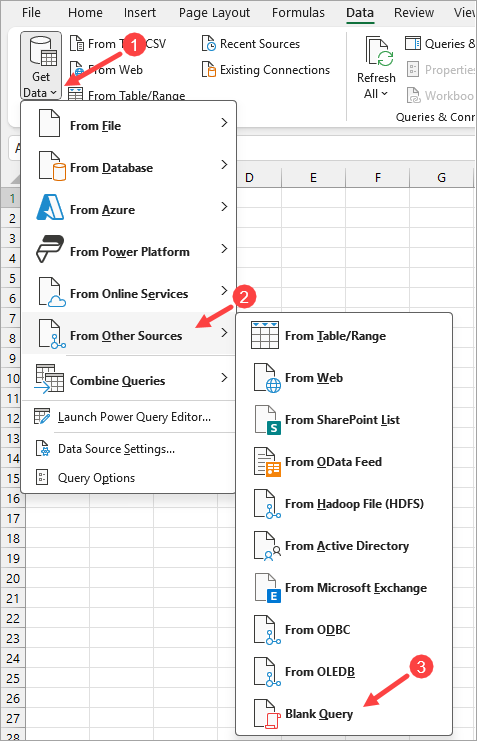Switch to the Home ribbon tab

click(x=85, y=12)
